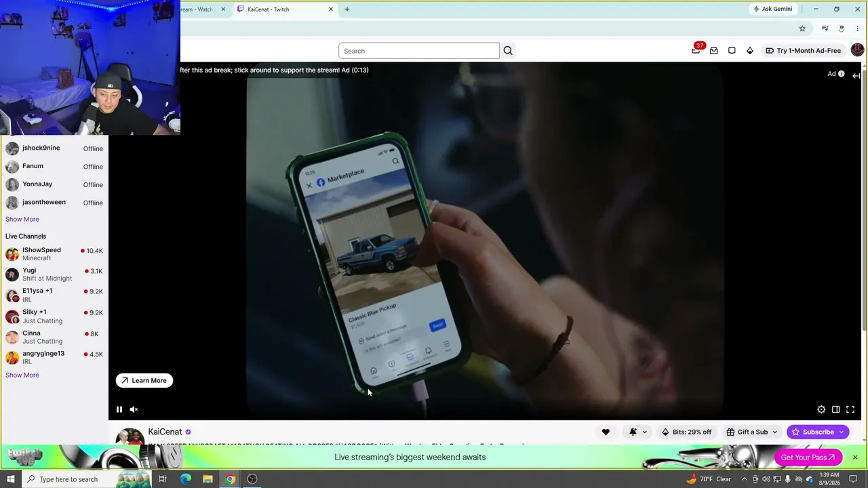Open IShowSpeed live channel

[x=54, y=254]
